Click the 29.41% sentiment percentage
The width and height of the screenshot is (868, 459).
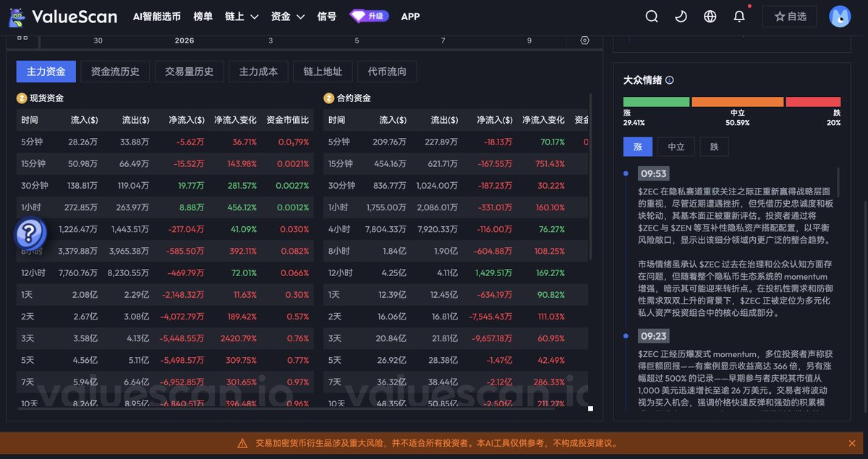tap(634, 122)
